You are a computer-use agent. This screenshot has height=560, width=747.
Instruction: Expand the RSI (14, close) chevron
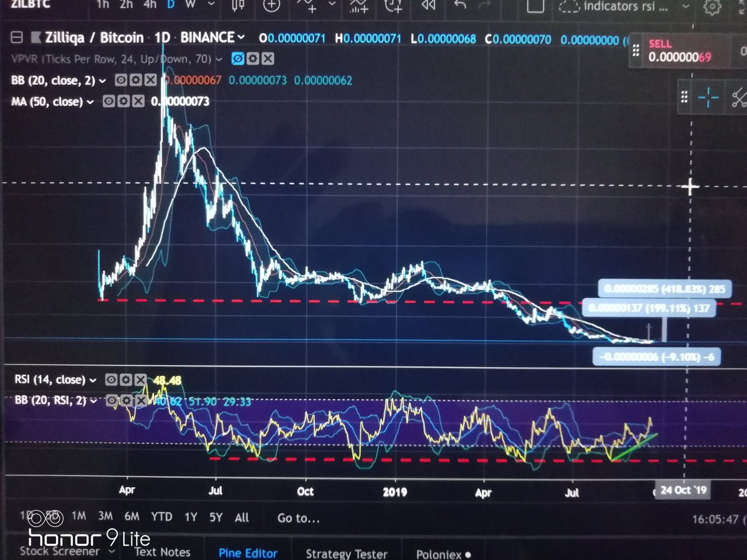92,380
